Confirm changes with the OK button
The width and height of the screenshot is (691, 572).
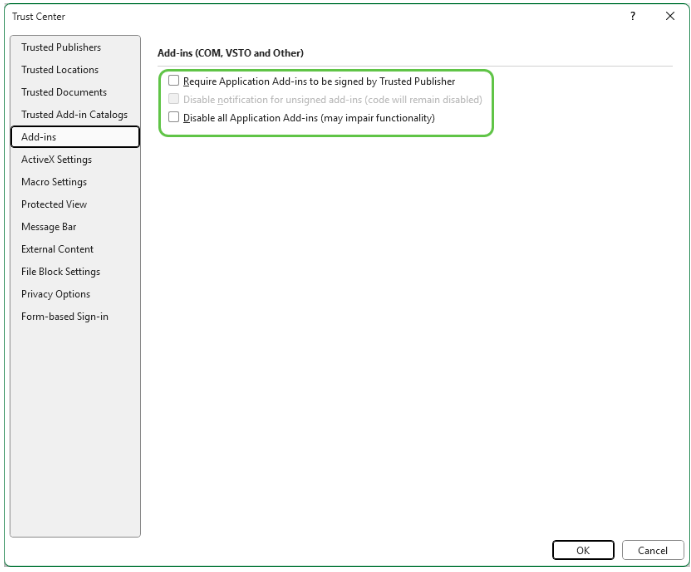(582, 550)
